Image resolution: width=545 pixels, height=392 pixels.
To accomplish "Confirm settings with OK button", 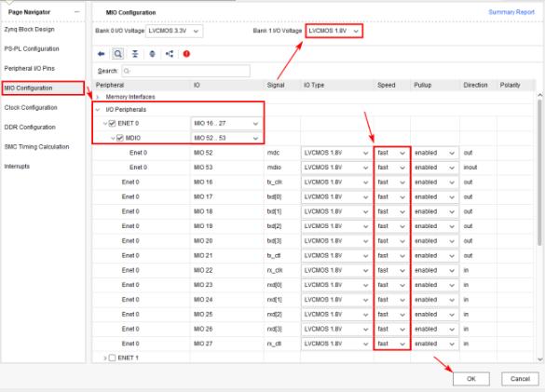I will coord(471,379).
